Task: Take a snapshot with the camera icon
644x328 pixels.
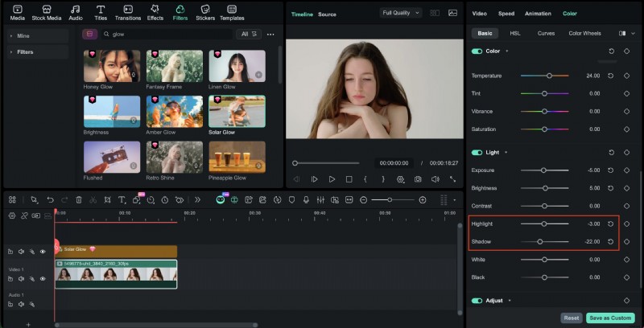Action: [x=417, y=179]
